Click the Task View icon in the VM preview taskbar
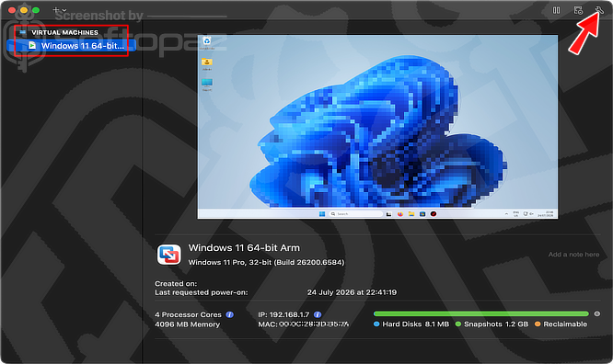 [389, 213]
